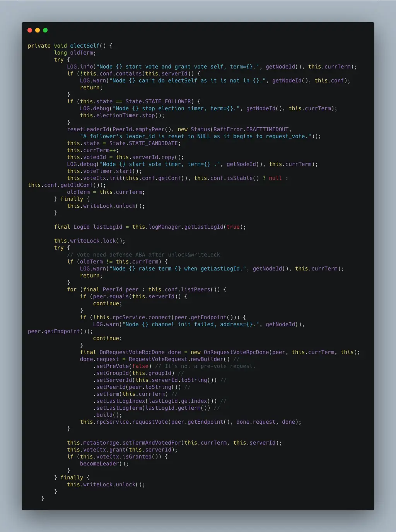Click the '.build();' call
This screenshot has height=532, width=396.
pyautogui.click(x=108, y=415)
